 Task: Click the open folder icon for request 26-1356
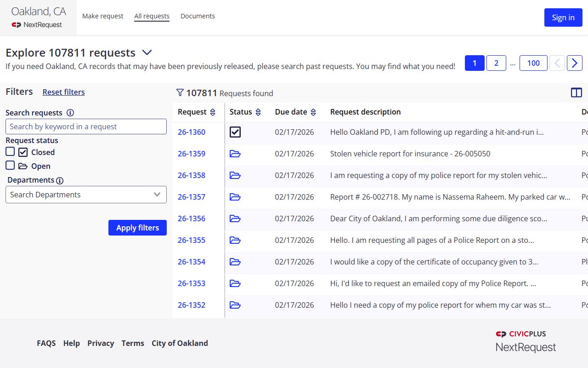[235, 218]
